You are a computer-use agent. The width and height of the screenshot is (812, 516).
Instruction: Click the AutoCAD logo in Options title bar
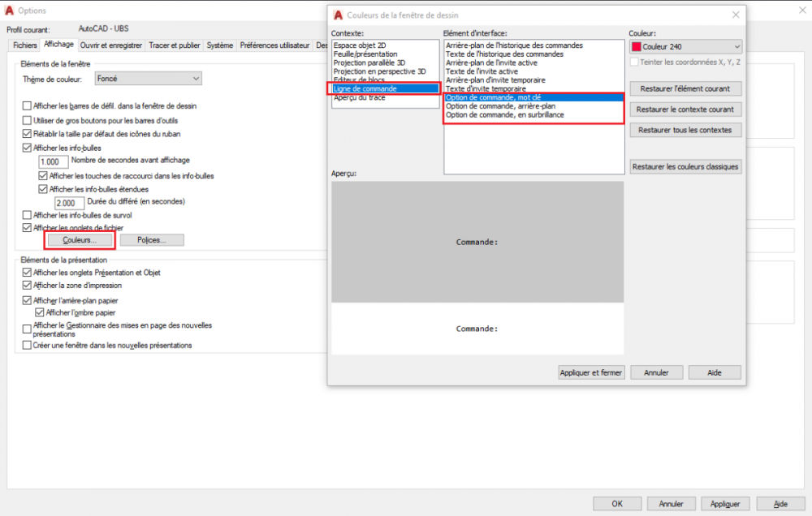pos(9,11)
